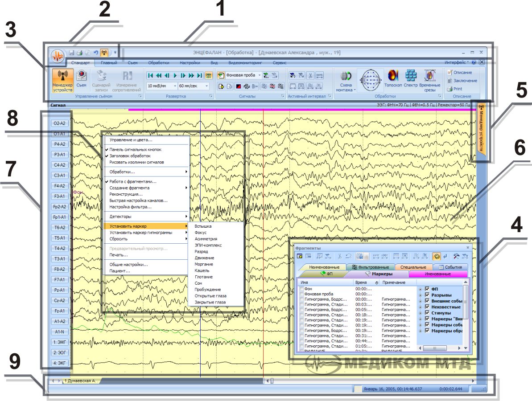Open the electrode head map diagram
Screen dimensions: 532x401
point(370,80)
